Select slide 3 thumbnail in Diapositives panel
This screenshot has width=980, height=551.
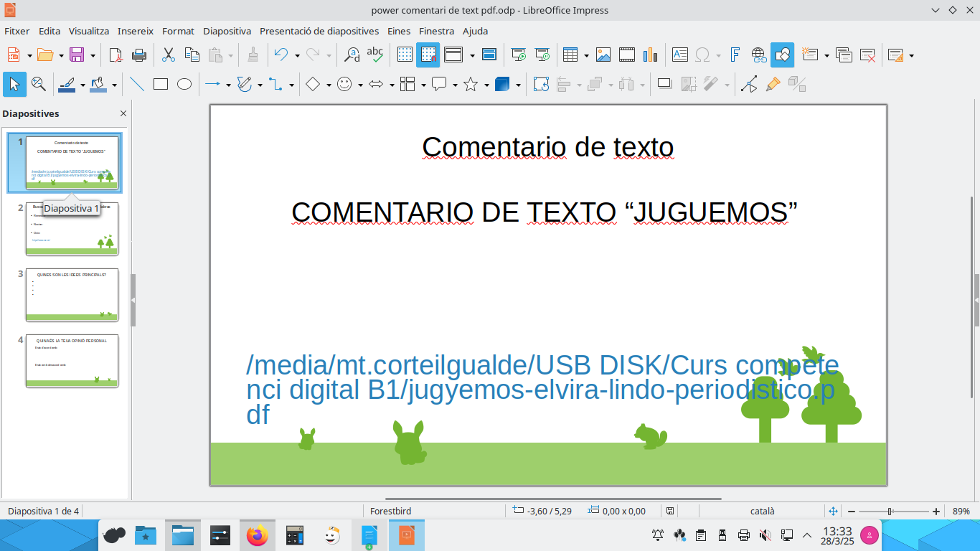(x=72, y=294)
